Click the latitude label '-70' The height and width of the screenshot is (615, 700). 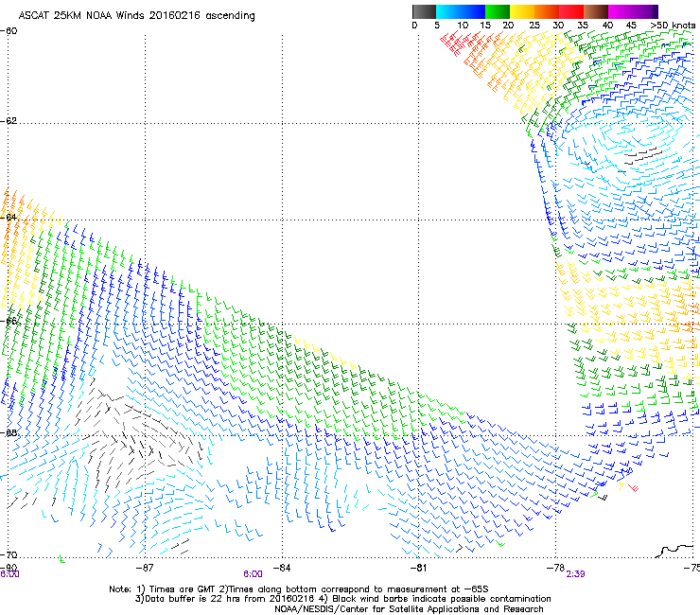9,554
